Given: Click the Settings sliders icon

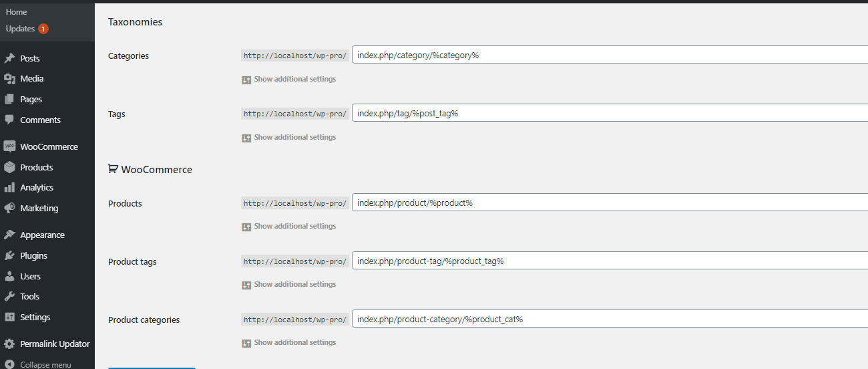Looking at the screenshot, I should click(9, 318).
